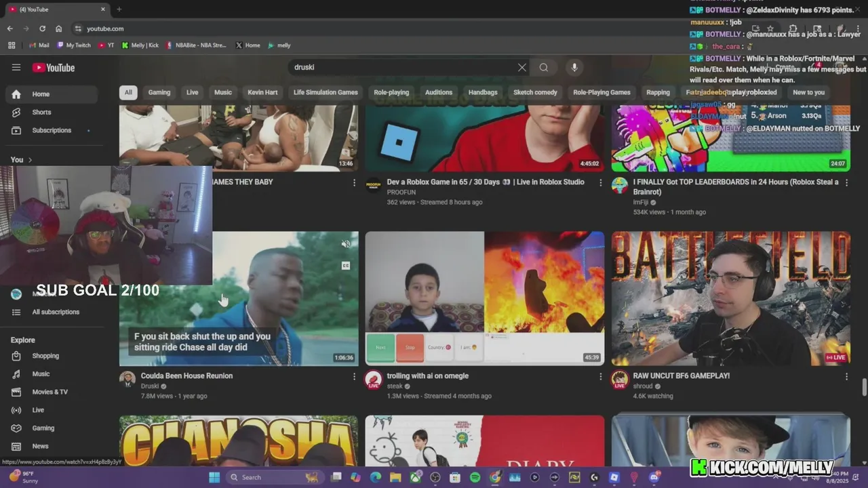Select the Home sidebar item
Viewport: 868px width, 488px height.
coord(52,94)
